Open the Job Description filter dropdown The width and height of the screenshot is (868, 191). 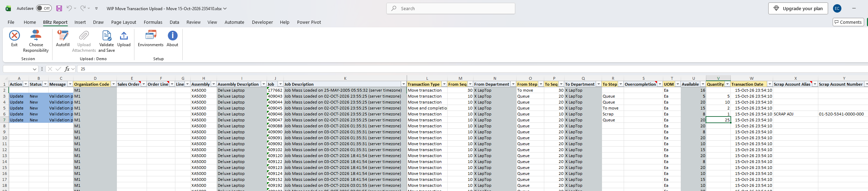(404, 84)
